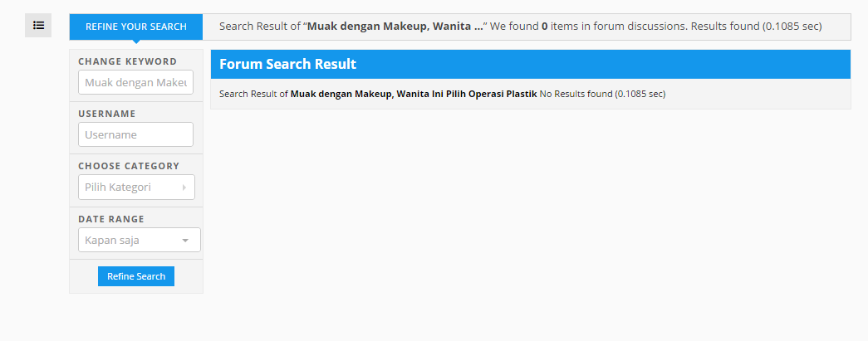868x341 pixels.
Task: Click the bold 0 items count
Action: point(545,26)
